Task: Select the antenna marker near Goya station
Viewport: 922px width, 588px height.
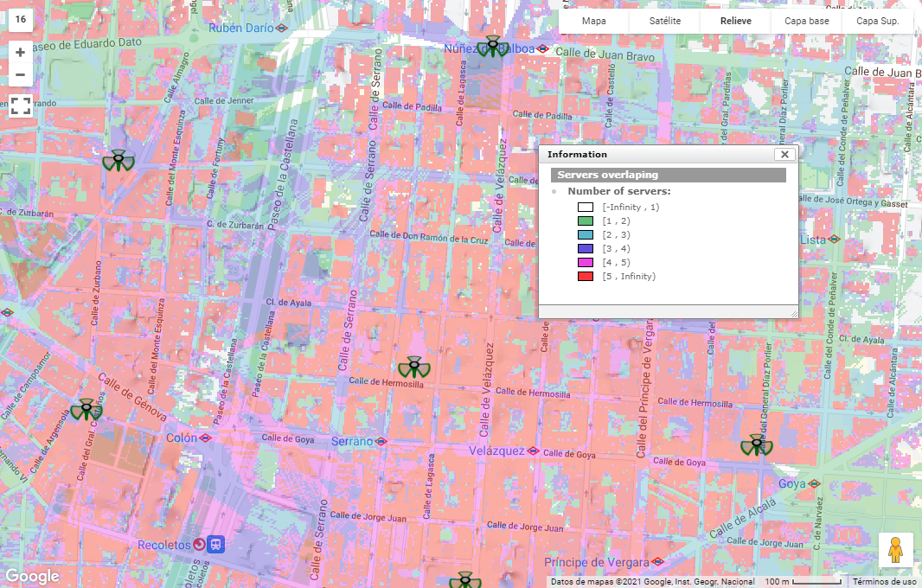Action: pyautogui.click(x=757, y=445)
